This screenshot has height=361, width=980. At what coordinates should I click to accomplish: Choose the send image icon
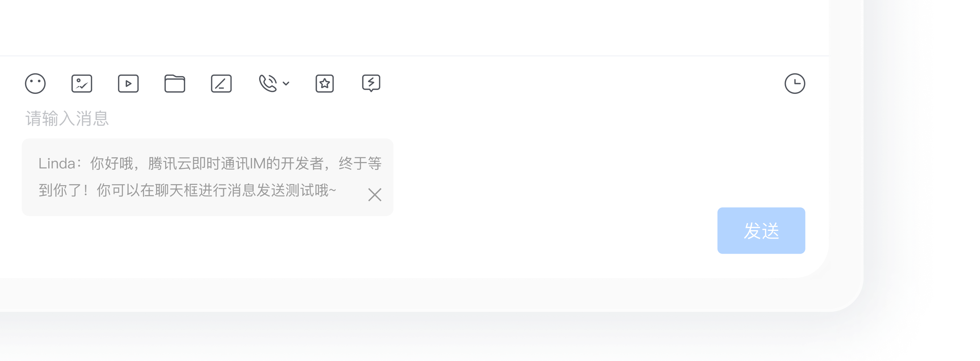click(82, 84)
